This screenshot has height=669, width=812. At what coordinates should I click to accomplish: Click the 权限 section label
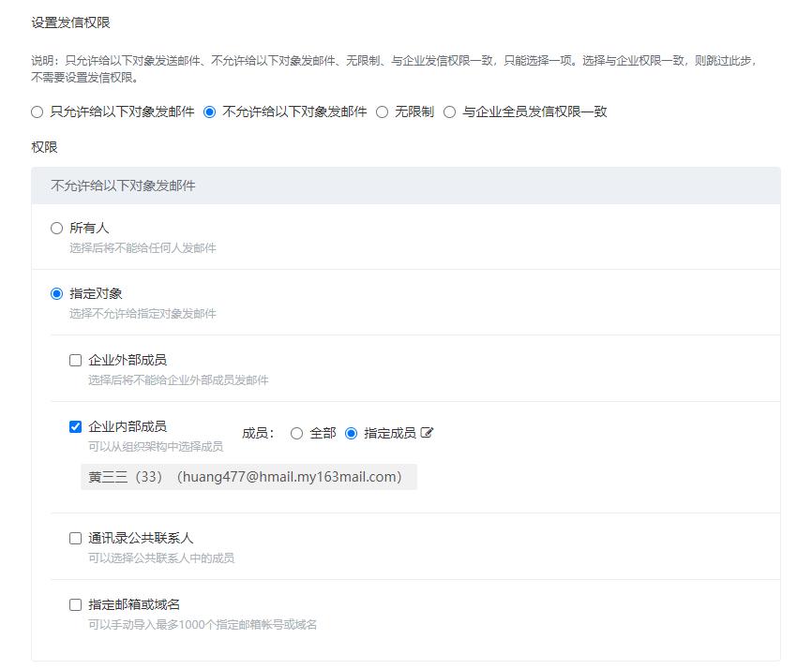pos(41,147)
